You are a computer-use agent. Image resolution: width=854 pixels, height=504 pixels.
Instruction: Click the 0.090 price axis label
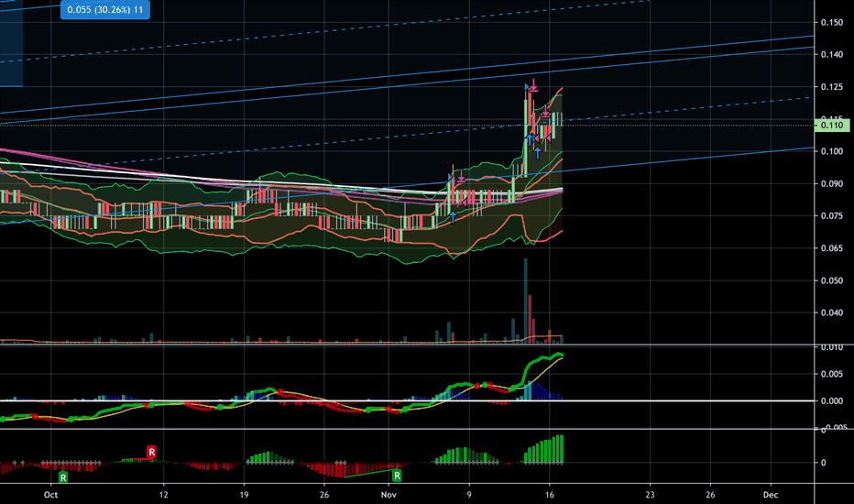832,183
